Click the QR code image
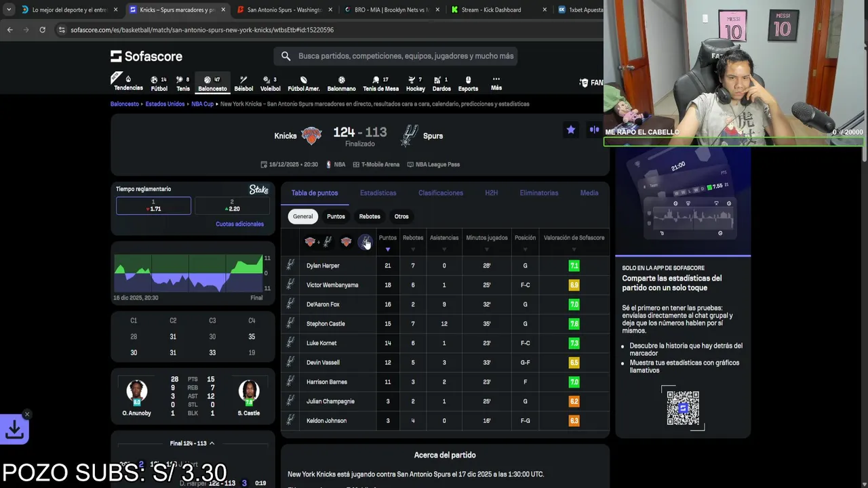Image resolution: width=868 pixels, height=488 pixels. pyautogui.click(x=683, y=408)
